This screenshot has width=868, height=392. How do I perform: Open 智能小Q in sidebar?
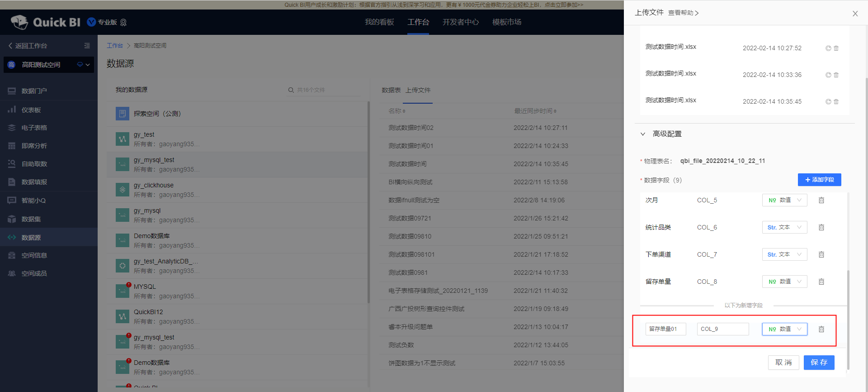[x=49, y=201]
